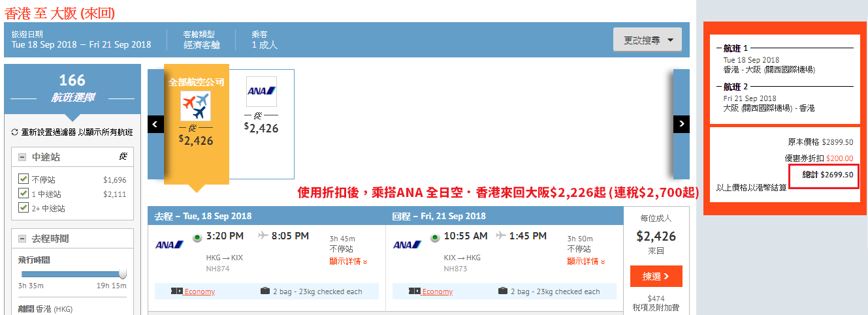Toggle the 2+ 中途站 checkbox
The image size is (868, 315).
(24, 207)
